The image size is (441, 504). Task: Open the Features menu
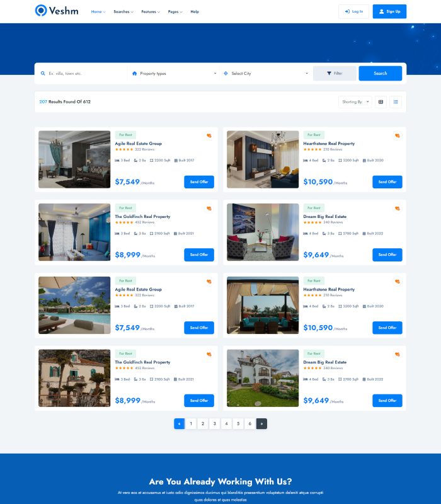tap(151, 11)
